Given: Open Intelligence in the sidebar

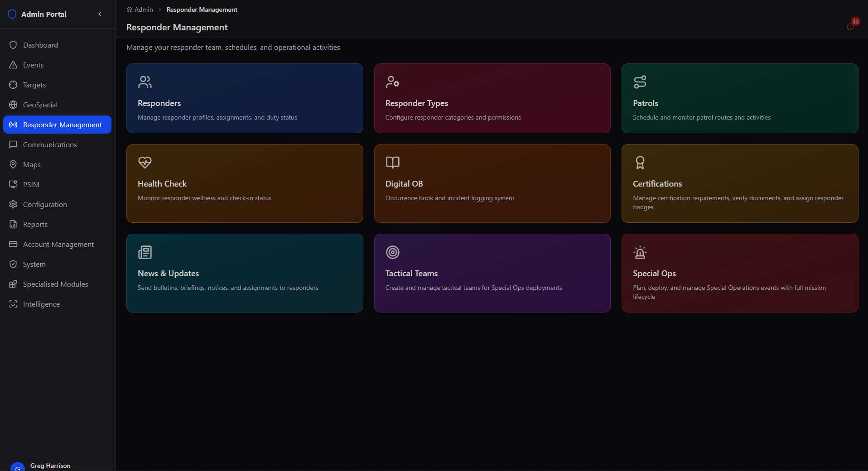Looking at the screenshot, I should 57,304.
